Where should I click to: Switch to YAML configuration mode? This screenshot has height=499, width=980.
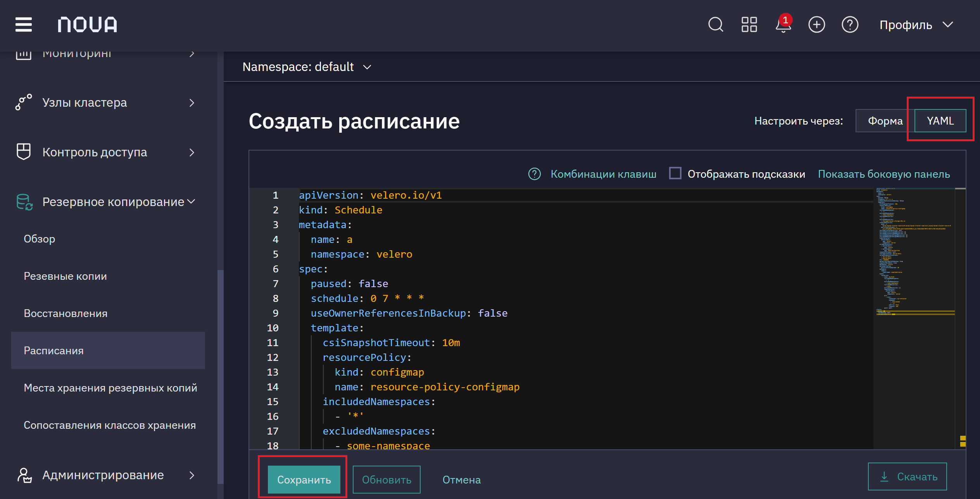coord(940,121)
